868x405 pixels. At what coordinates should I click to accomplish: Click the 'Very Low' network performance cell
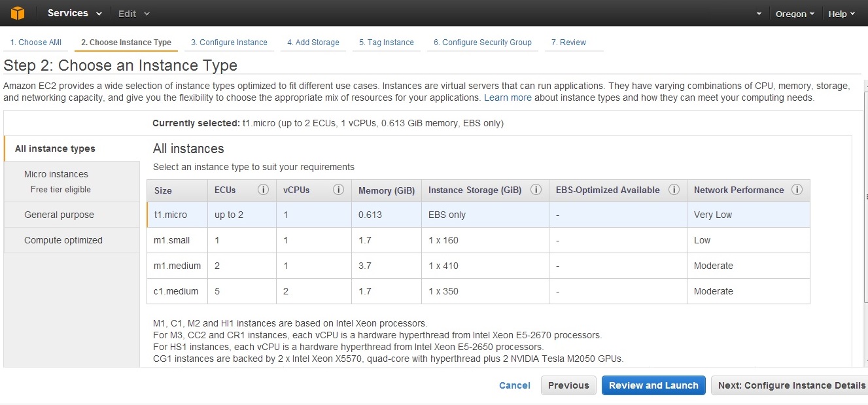748,215
